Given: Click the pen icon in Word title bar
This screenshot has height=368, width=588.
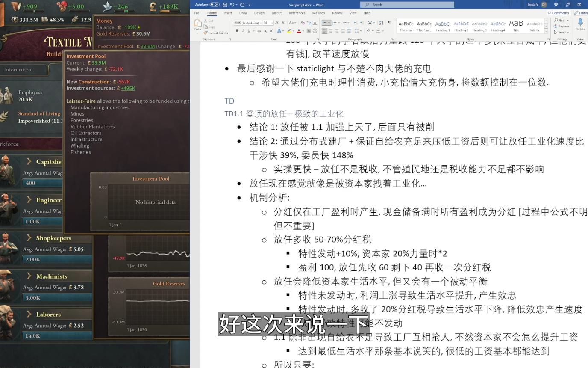Looking at the screenshot, I should (567, 5).
